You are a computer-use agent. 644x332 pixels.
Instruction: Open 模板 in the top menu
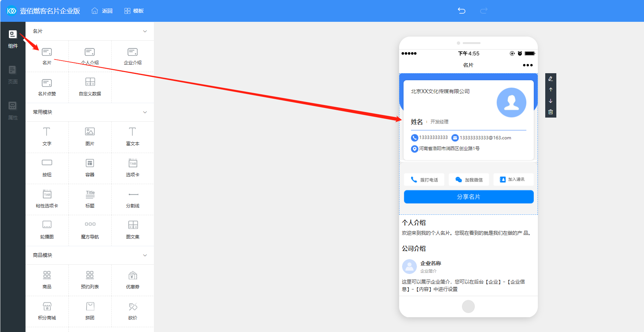pyautogui.click(x=134, y=11)
